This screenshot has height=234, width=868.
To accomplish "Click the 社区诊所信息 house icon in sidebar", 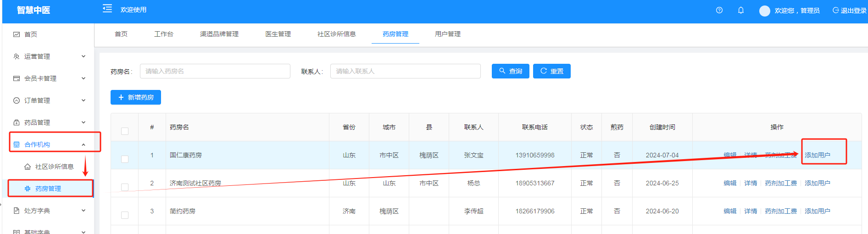I will [x=28, y=167].
